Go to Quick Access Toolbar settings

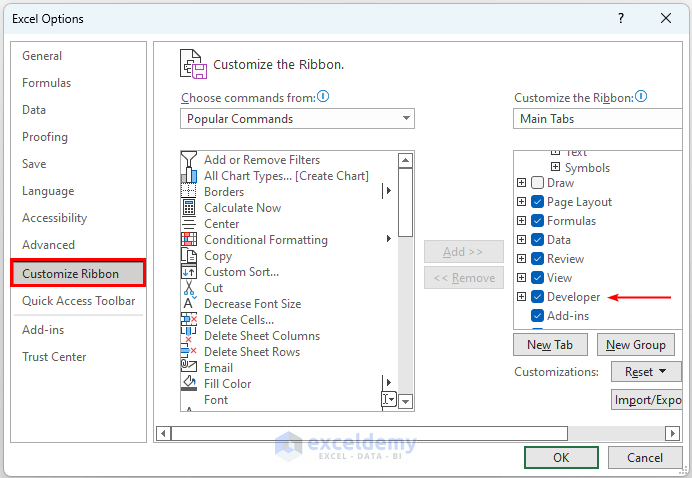[79, 301]
